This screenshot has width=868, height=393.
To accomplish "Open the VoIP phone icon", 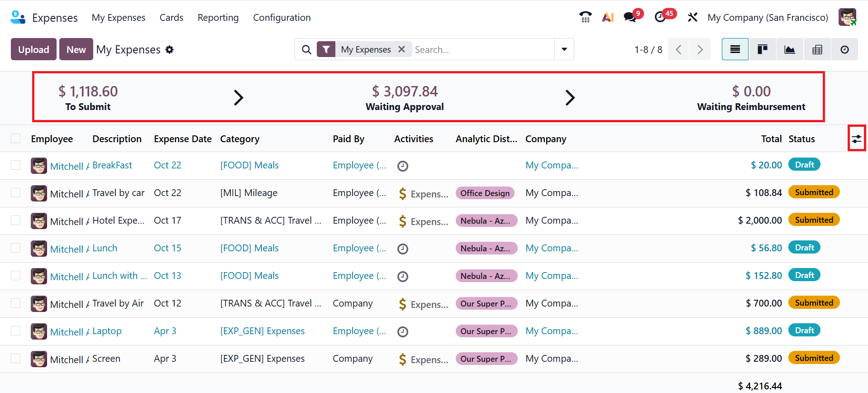I will tap(586, 17).
